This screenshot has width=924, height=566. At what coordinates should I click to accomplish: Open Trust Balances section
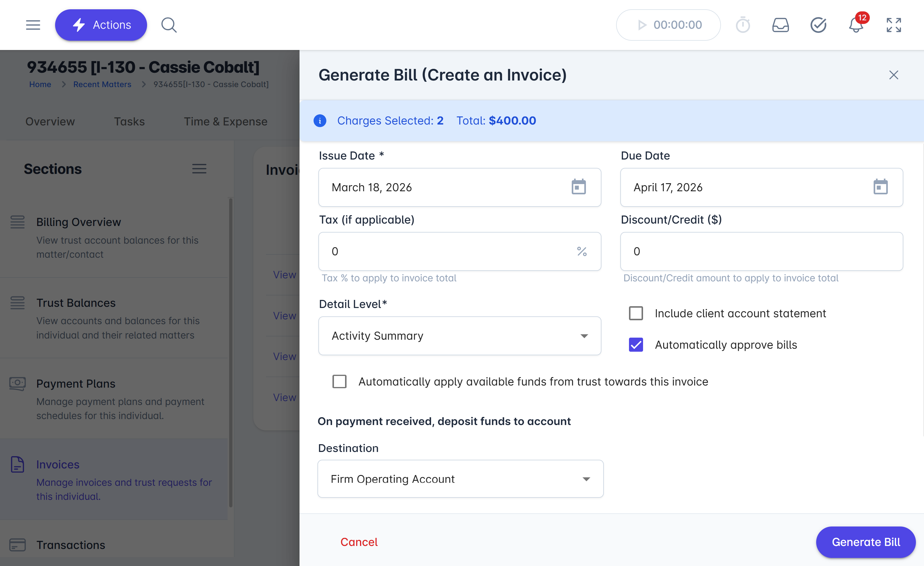(114, 318)
